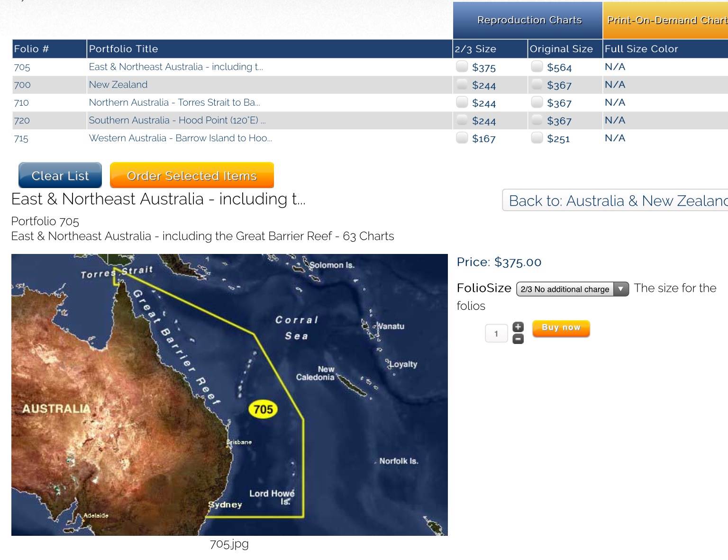Increase quantity with the plus icon
Image resolution: width=728 pixels, height=560 pixels.
(x=518, y=327)
